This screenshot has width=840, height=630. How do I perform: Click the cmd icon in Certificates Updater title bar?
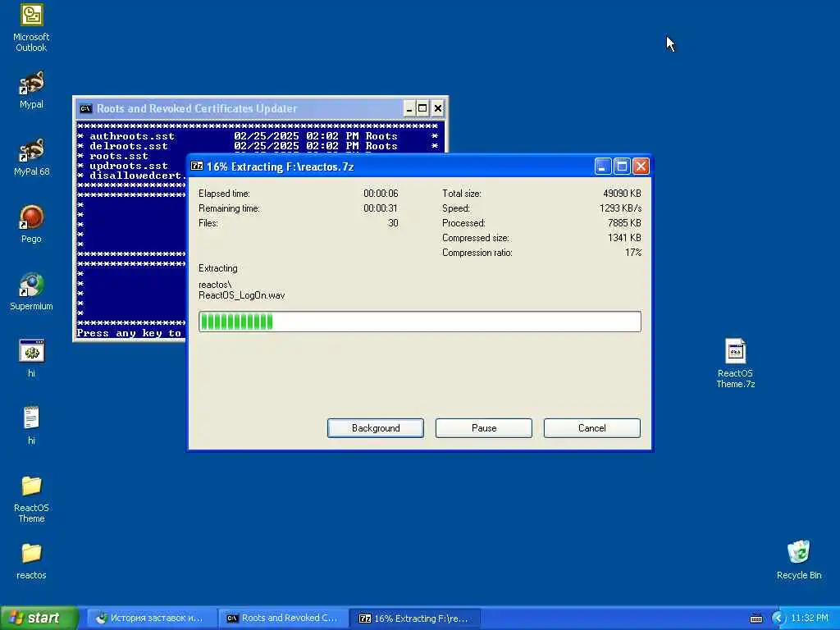(x=85, y=109)
